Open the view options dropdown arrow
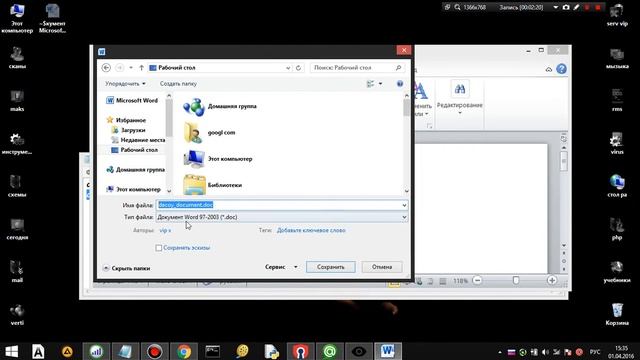 380,84
